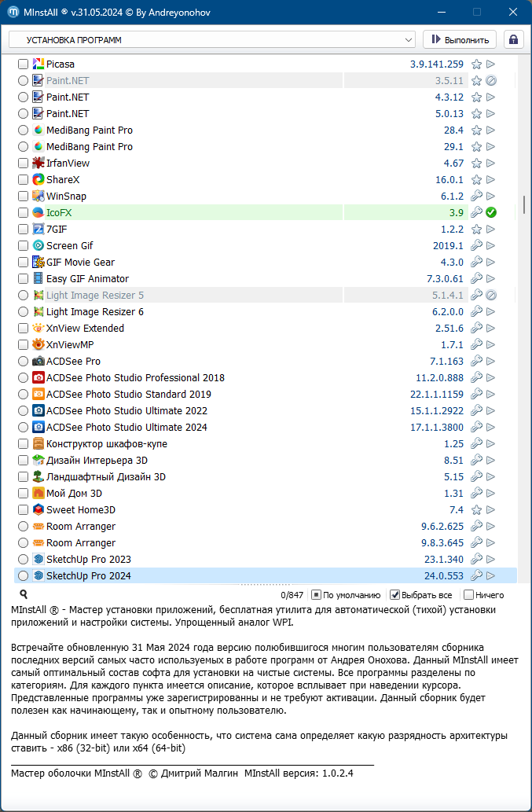Click the Выполнить button
The image size is (532, 812).
[x=460, y=40]
